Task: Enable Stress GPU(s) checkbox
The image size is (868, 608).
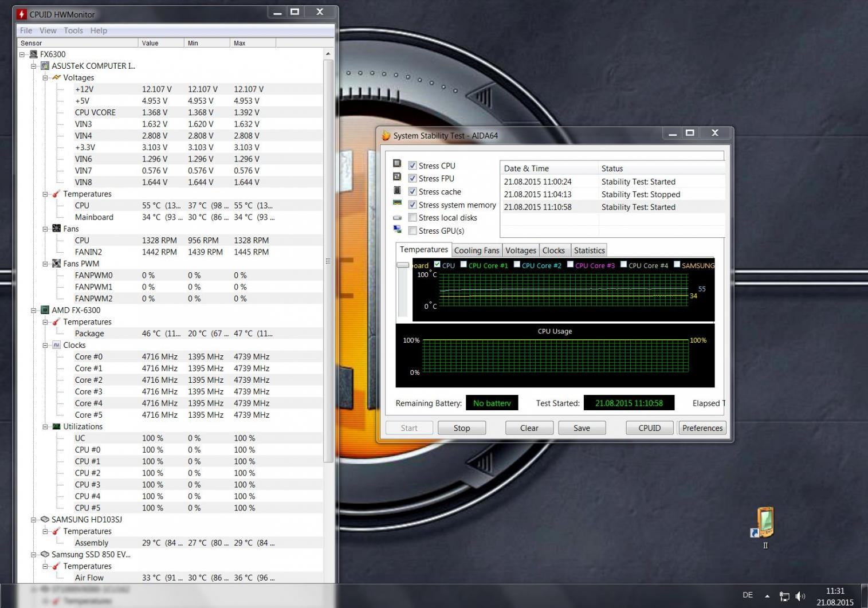Action: 413,231
